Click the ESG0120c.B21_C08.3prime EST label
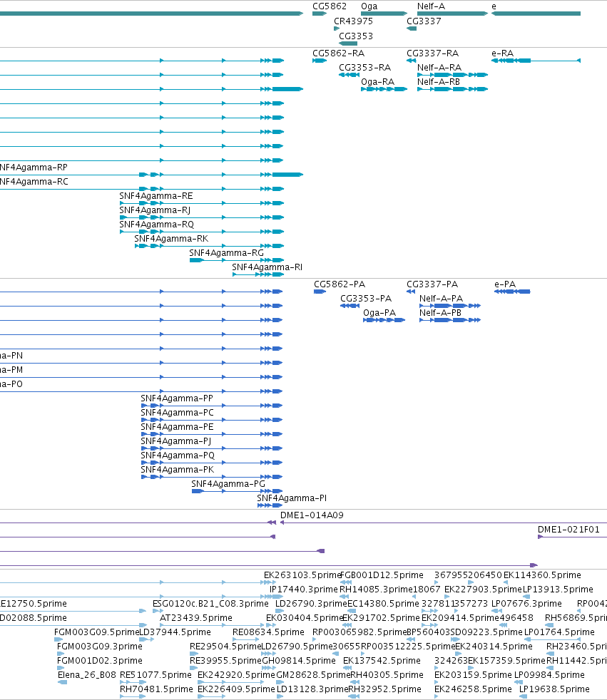 (210, 604)
